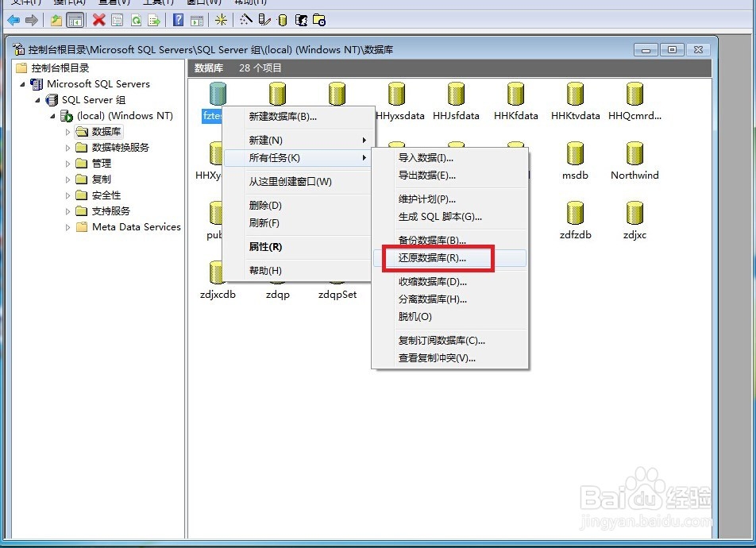Open the 工具(T) menu

tap(151, 3)
